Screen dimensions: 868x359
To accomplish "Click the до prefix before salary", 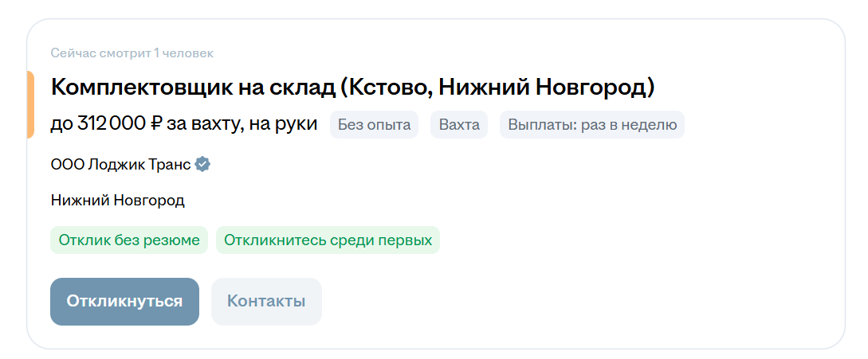I will [x=62, y=125].
